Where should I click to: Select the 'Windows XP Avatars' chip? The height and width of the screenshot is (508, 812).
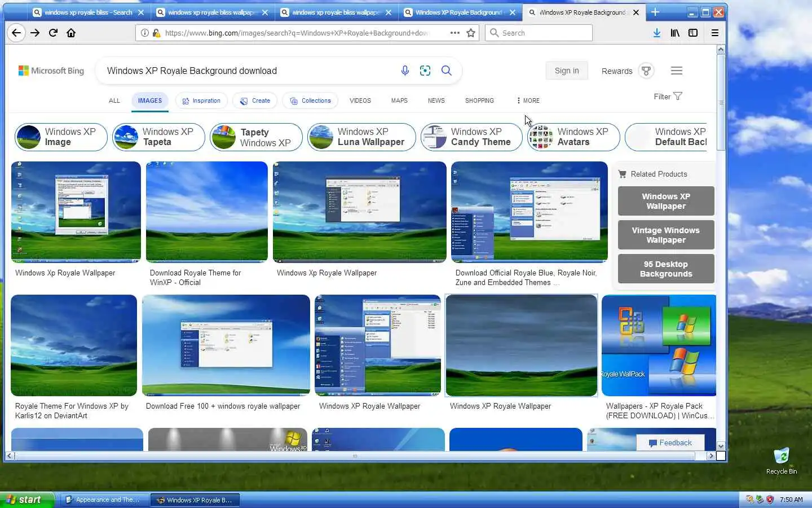[x=573, y=137]
